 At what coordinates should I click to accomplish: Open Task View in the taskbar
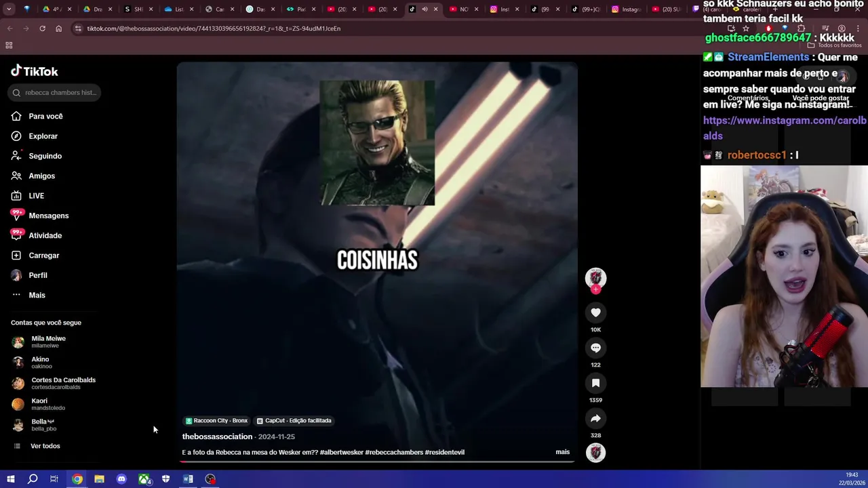point(54,479)
